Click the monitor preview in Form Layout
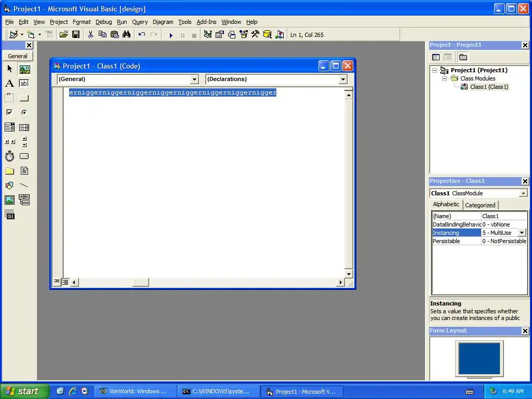Viewport: 532px width, 399px height. pyautogui.click(x=480, y=358)
